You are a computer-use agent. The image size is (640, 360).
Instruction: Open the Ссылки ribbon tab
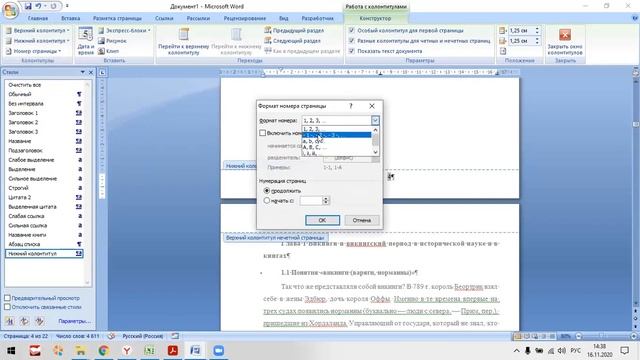pyautogui.click(x=164, y=18)
